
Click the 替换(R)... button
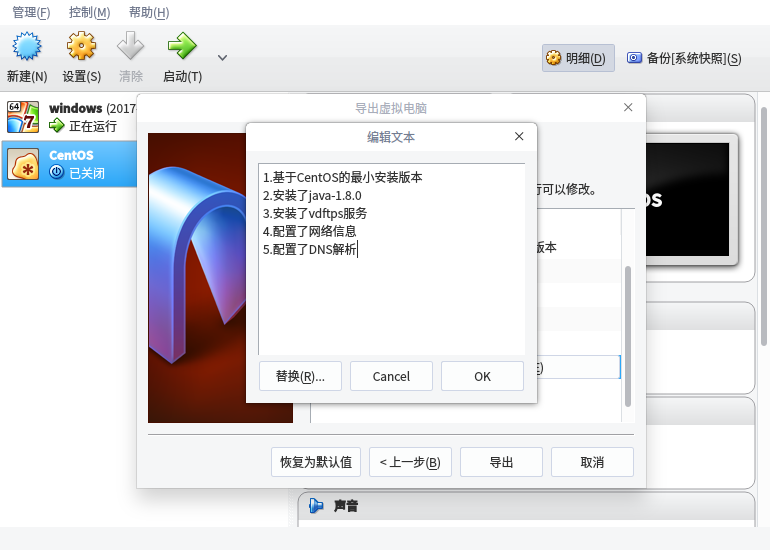(300, 376)
